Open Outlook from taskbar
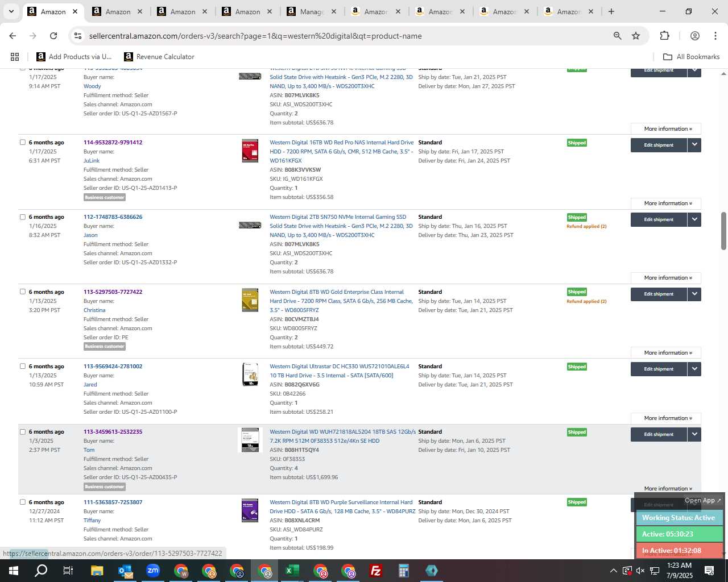Viewport: 728px width, 582px height. click(x=125, y=571)
